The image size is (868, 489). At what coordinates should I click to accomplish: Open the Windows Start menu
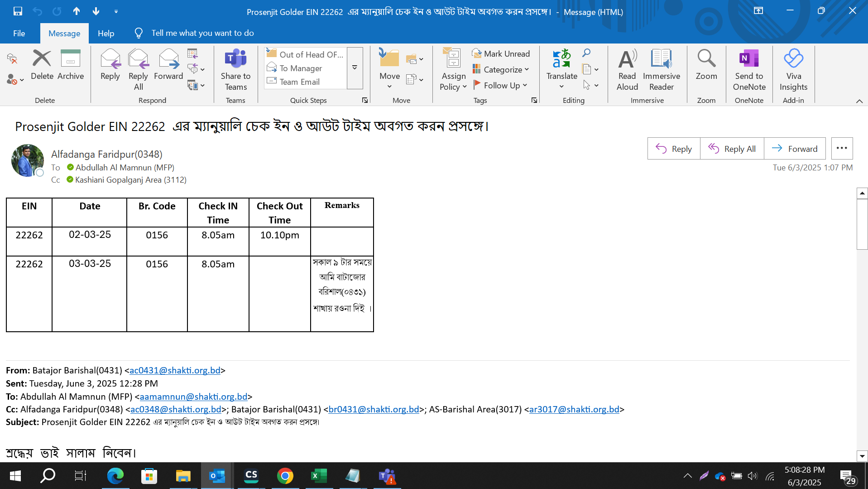15,476
